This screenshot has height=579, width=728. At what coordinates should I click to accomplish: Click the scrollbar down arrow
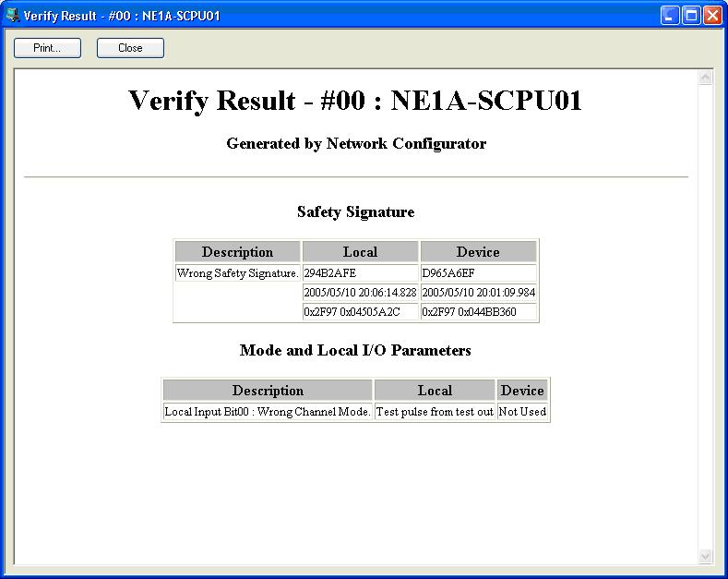[705, 556]
